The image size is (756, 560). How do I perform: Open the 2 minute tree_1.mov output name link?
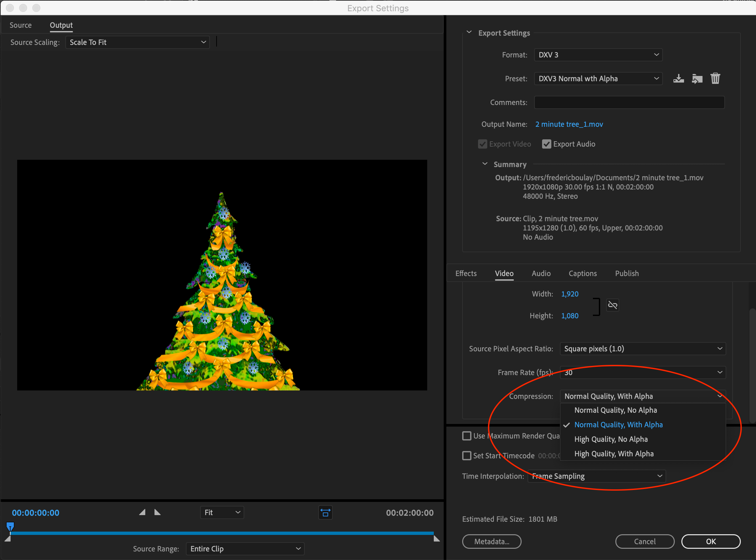pos(569,124)
